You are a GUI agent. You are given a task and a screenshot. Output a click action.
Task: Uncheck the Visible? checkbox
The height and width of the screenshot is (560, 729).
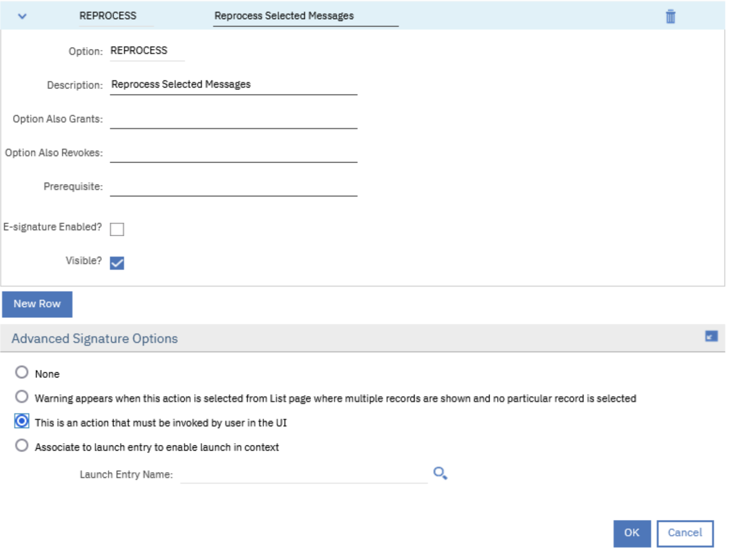click(117, 263)
